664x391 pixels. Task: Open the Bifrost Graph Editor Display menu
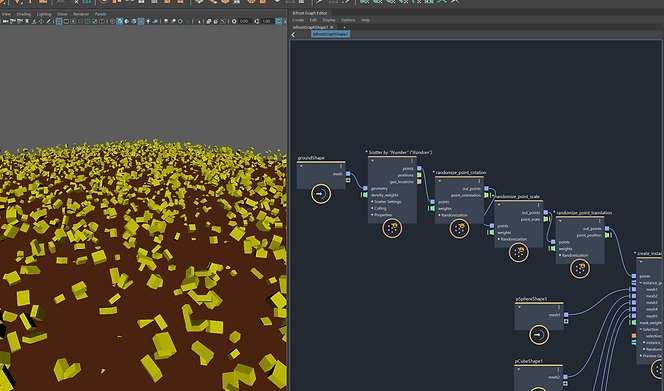(329, 20)
